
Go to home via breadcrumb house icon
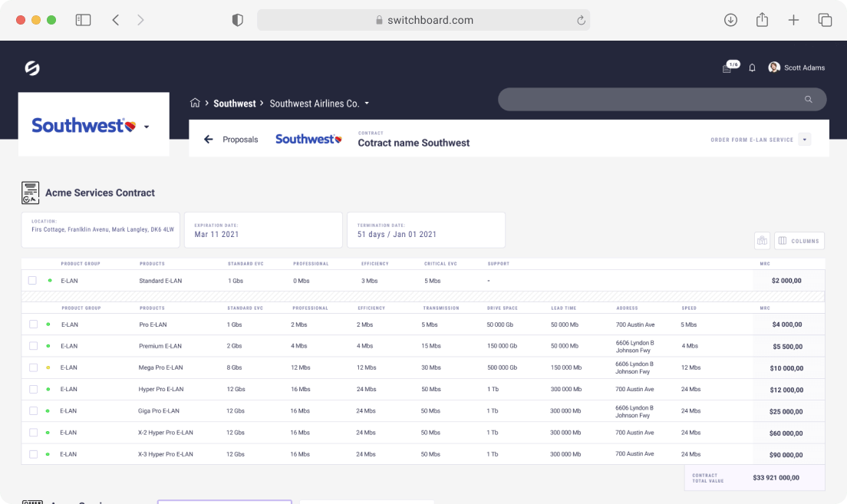195,103
